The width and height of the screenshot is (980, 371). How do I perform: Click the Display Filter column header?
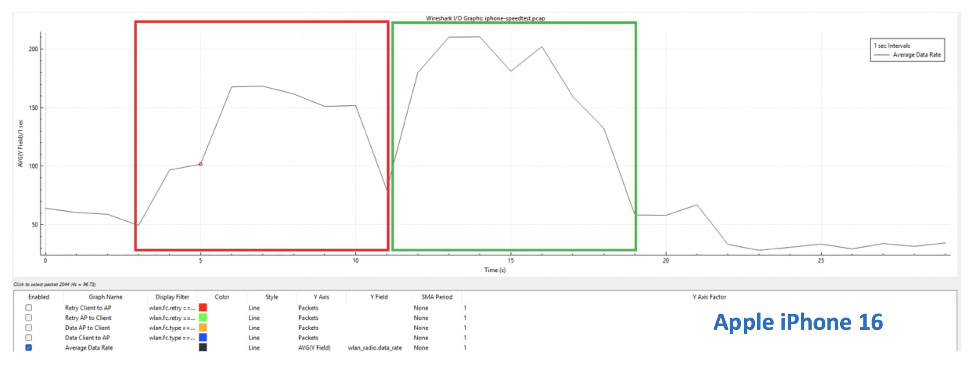[x=172, y=297]
